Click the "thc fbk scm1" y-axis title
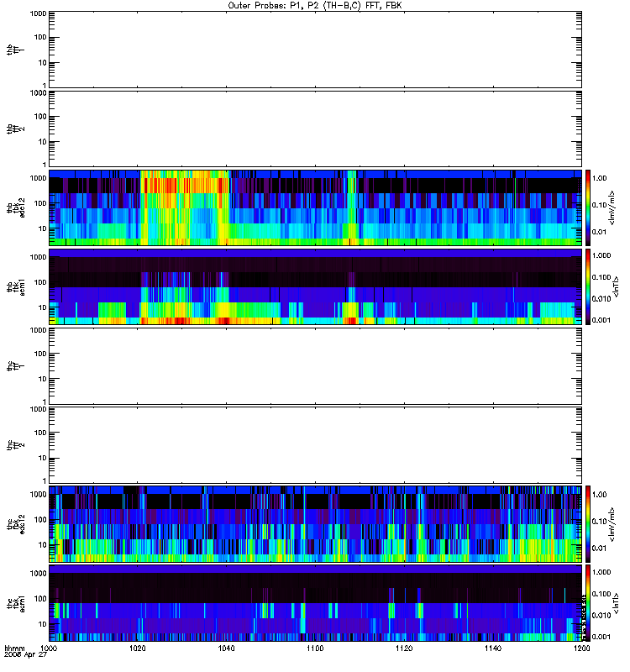Image resolution: width=630 pixels, height=672 pixels. click(x=15, y=603)
